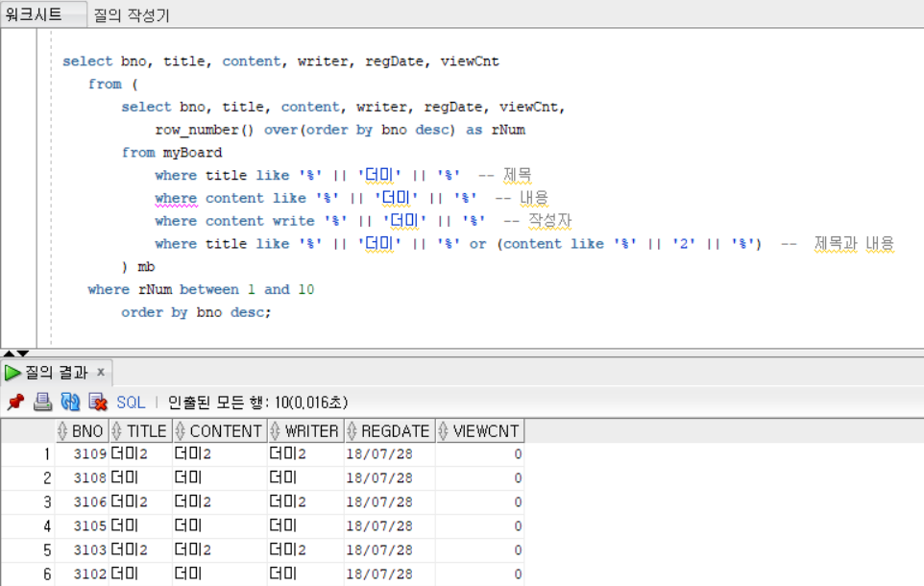Viewport: 924px width, 586px height.
Task: Pin the query result with red pushpin icon
Action: coord(15,403)
